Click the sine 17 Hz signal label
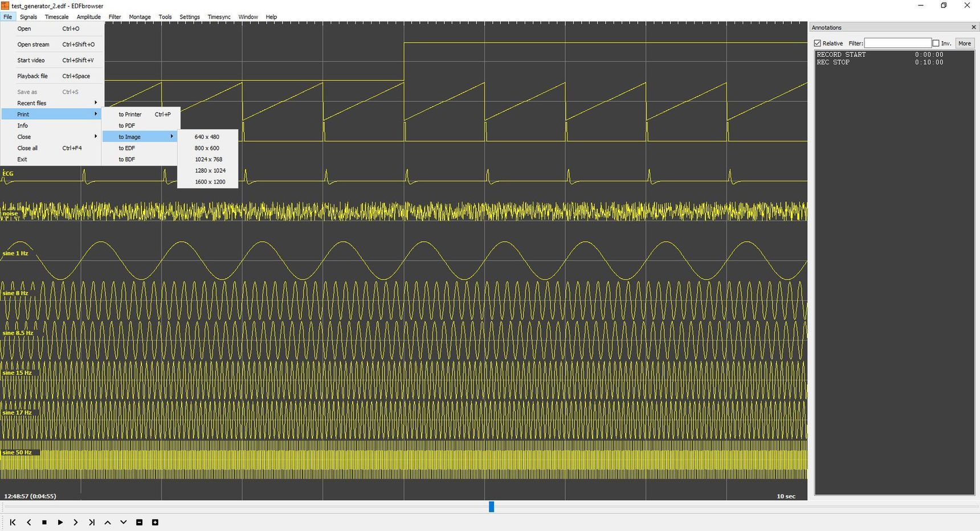This screenshot has width=980, height=531. coord(17,412)
